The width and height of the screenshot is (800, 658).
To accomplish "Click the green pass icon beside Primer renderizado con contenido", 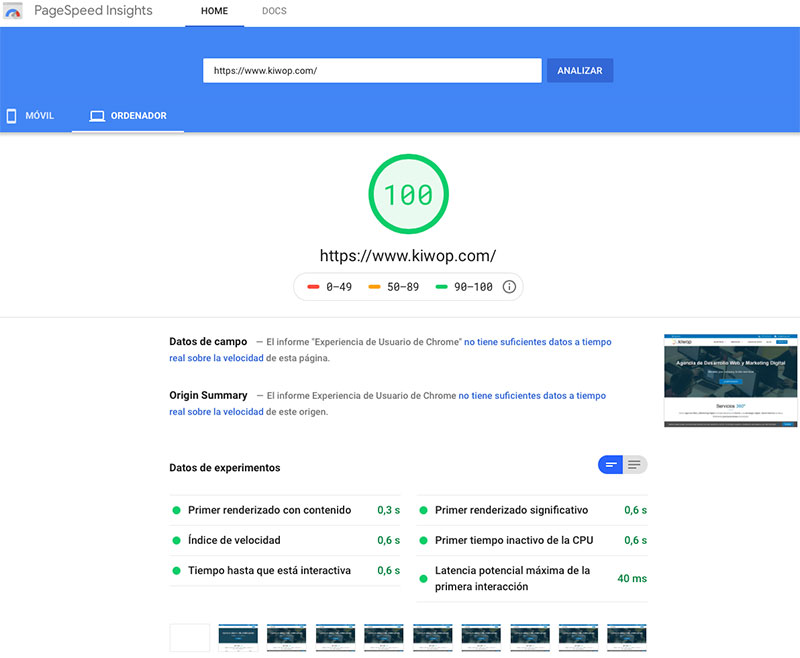I will (178, 510).
